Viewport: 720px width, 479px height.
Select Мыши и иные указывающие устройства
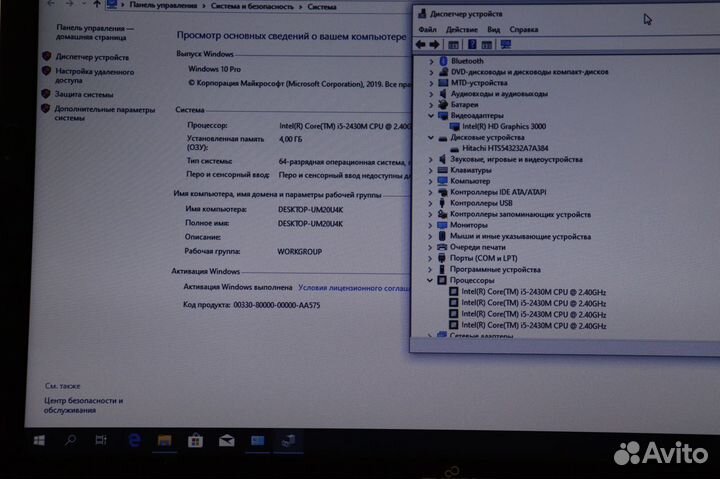click(x=520, y=237)
